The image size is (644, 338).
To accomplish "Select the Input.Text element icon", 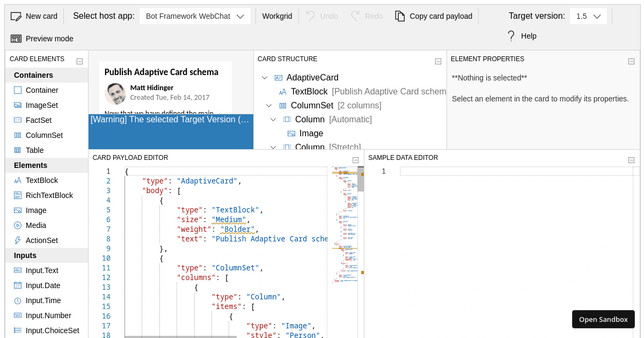I will pyautogui.click(x=18, y=270).
